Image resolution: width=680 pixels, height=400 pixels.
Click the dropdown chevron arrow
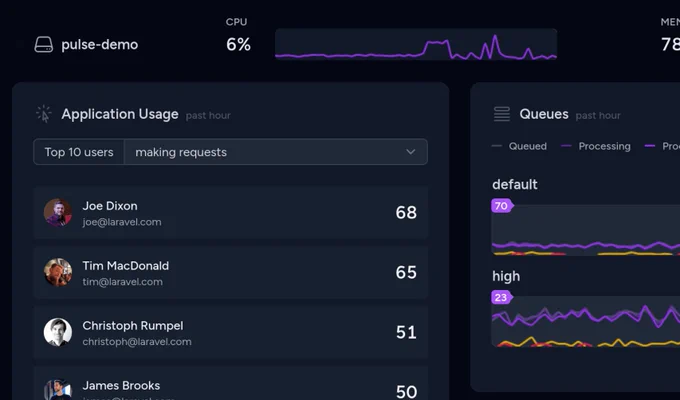(x=410, y=152)
